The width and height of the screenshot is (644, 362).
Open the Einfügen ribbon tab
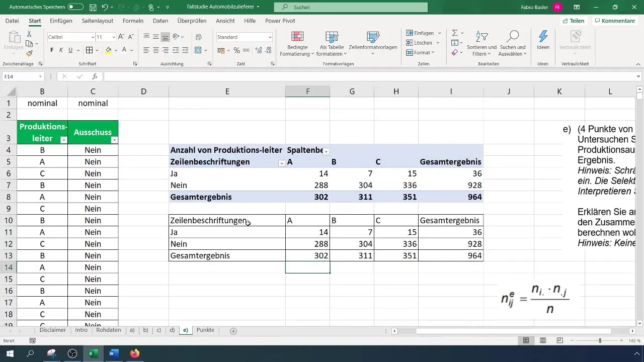[x=61, y=21]
